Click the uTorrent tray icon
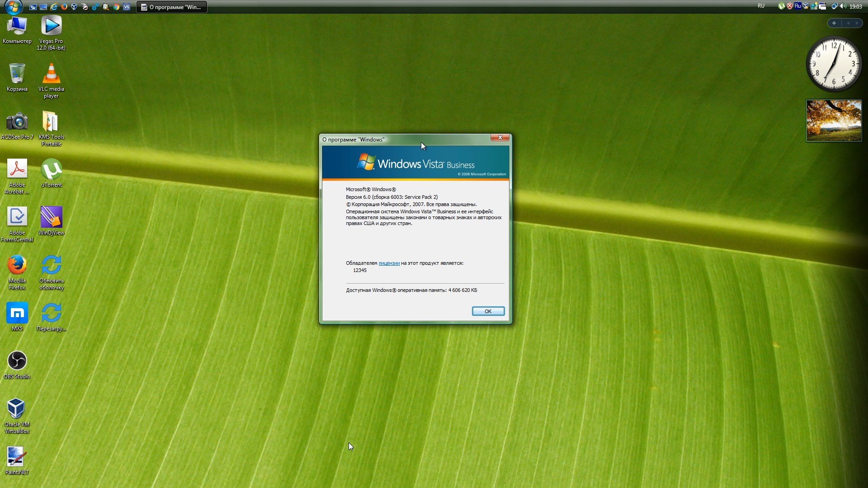Screen dimensions: 868x488 [781, 6]
